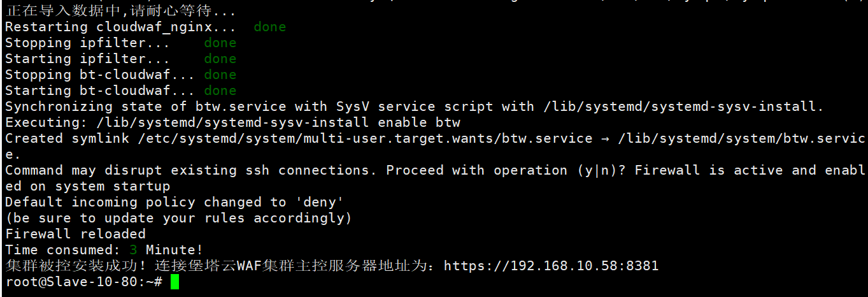Click the Executing systemd-sysv-install enable btw line
The image size is (868, 297).
pyautogui.click(x=232, y=122)
